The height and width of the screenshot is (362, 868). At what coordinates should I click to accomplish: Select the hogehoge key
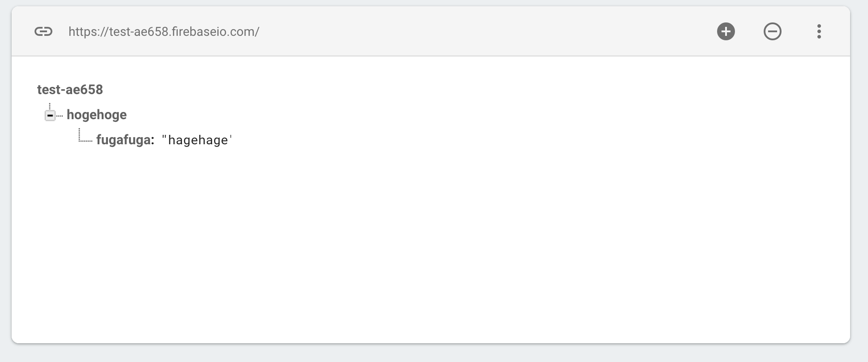click(x=97, y=115)
